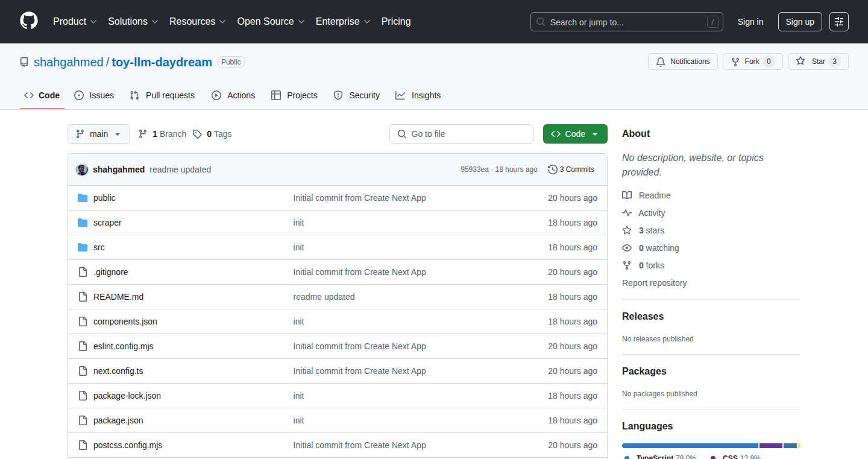Click the GitHub logo icon
This screenshot has width=868, height=459.
29,21
